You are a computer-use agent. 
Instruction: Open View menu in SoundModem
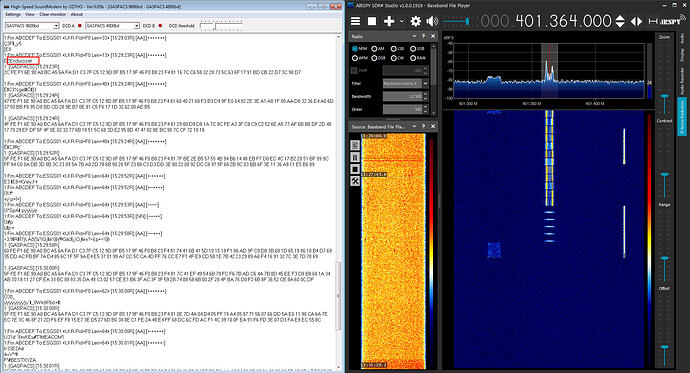click(29, 14)
